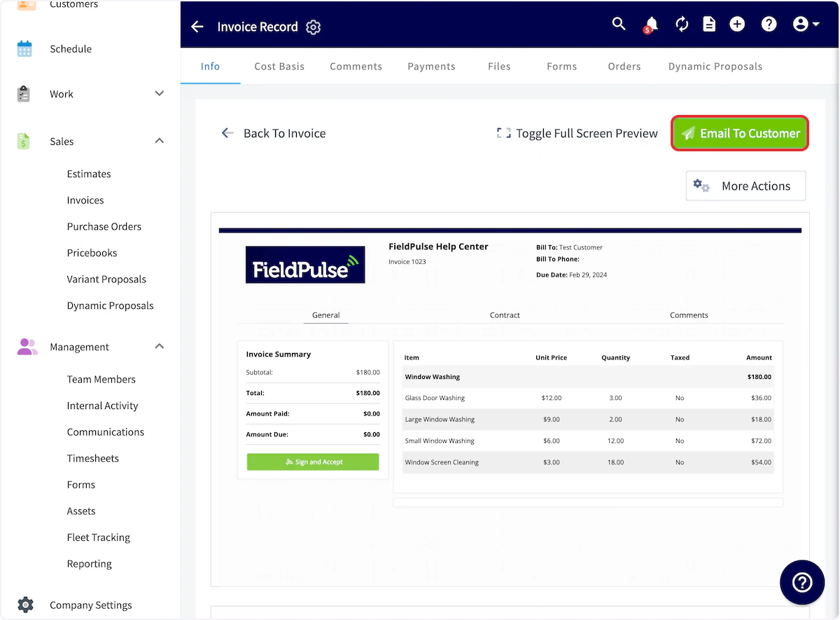Switch to the Cost Basis tab

tap(279, 67)
